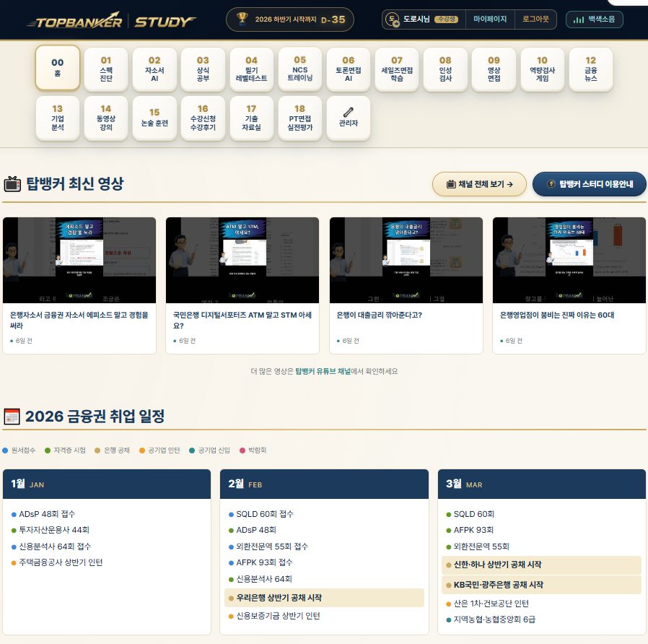Click the title 국민은행 디지털서포터즈 ATM 말고 STM

(x=242, y=320)
